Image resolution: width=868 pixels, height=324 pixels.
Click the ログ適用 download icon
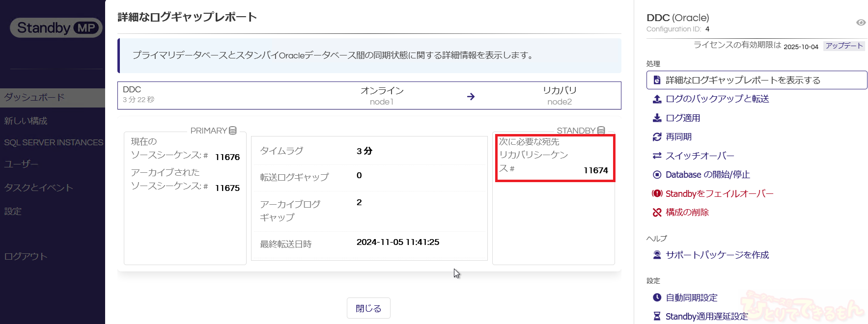657,118
